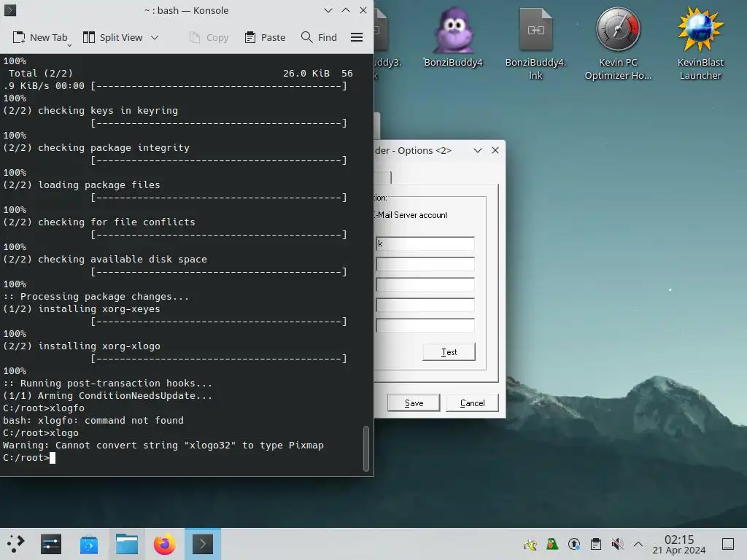This screenshot has height=560, width=747.
Task: Click the banana tray icon
Action: tap(530, 544)
